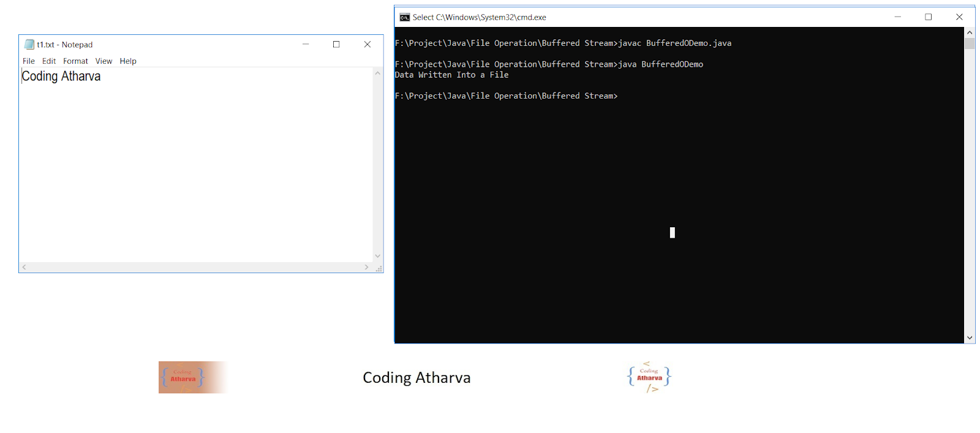Screen dimensions: 980x433
Task: Click the 'Coding Atharva' caption below the windows
Action: pyautogui.click(x=417, y=378)
